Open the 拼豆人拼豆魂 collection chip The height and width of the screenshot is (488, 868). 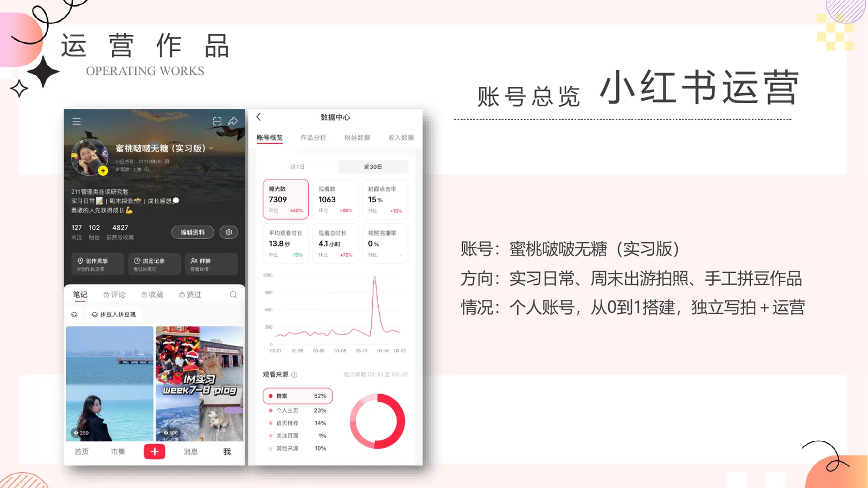coord(114,314)
